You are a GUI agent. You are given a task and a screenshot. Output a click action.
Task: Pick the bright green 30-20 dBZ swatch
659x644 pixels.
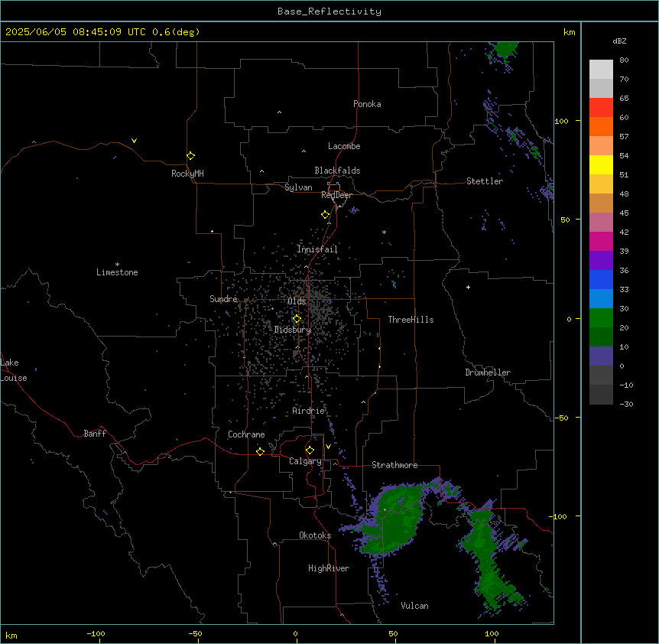click(601, 318)
